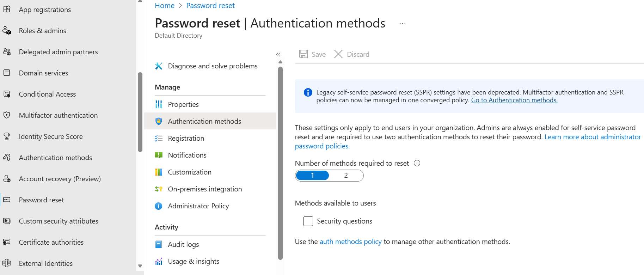Click the Identity Secure Score trophy icon
Screen dimensions: 644x275
7,136
